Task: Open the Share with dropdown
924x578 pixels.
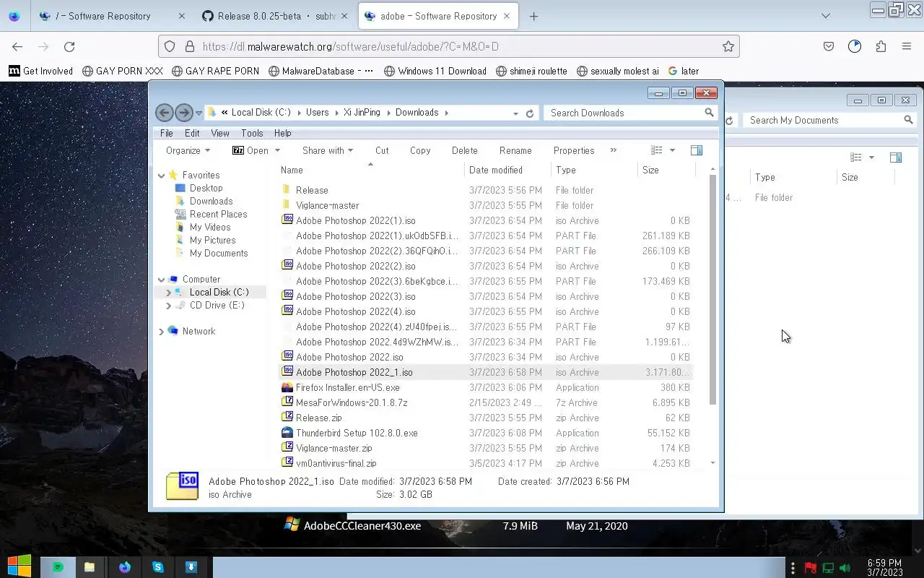Action: click(328, 150)
